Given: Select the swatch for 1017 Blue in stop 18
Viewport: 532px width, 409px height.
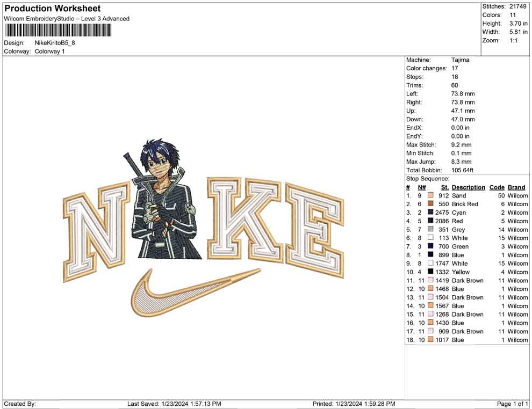Looking at the screenshot, I should tap(430, 340).
